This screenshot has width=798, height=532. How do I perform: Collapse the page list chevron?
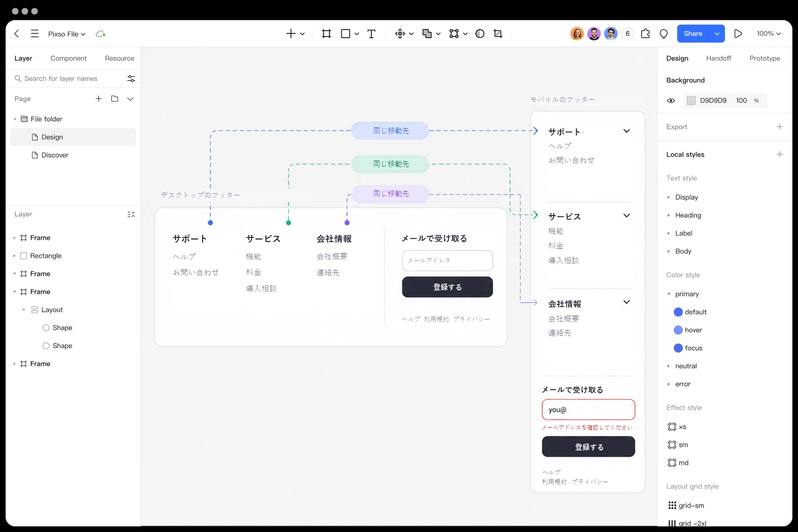coord(130,99)
